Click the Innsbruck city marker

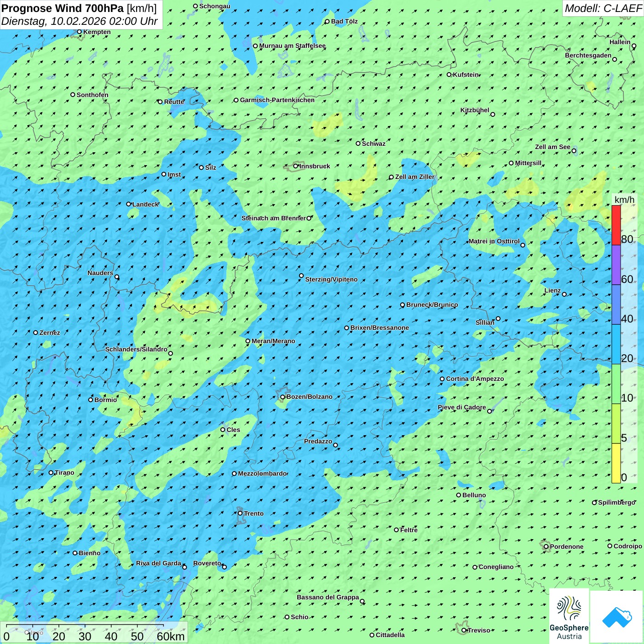296,166
